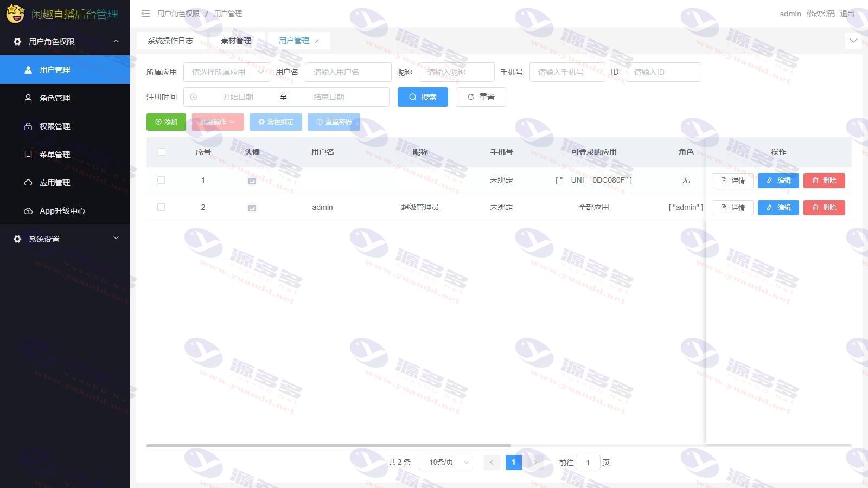
Task: Focus the 手机号 input field
Action: 567,72
